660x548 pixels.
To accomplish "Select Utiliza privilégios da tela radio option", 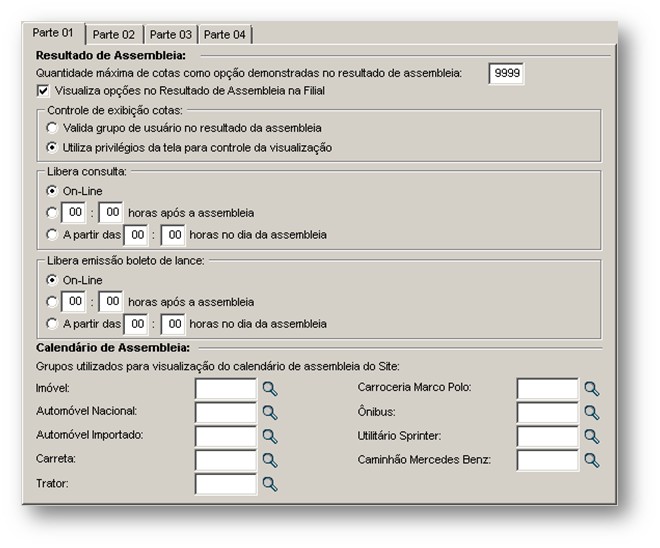I will 52,147.
